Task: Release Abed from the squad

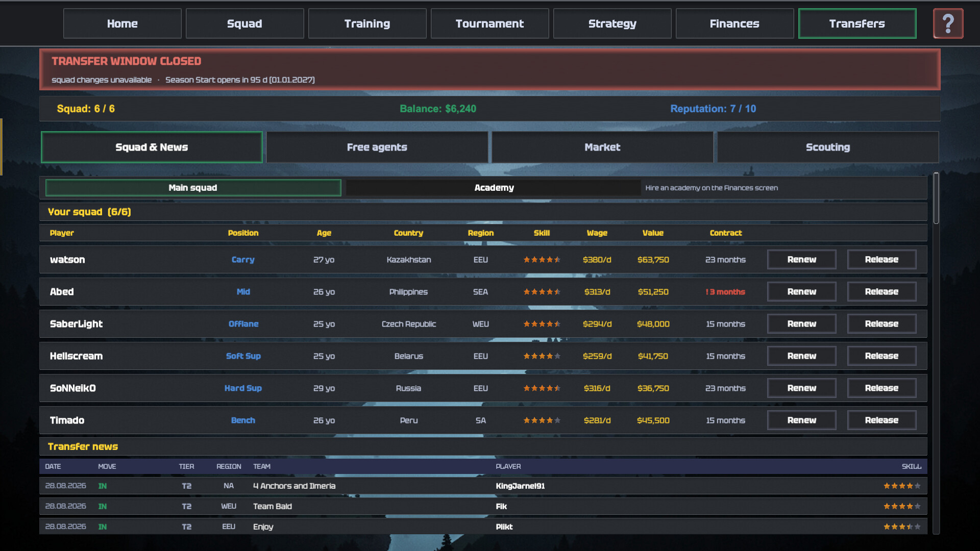Action: pyautogui.click(x=881, y=292)
